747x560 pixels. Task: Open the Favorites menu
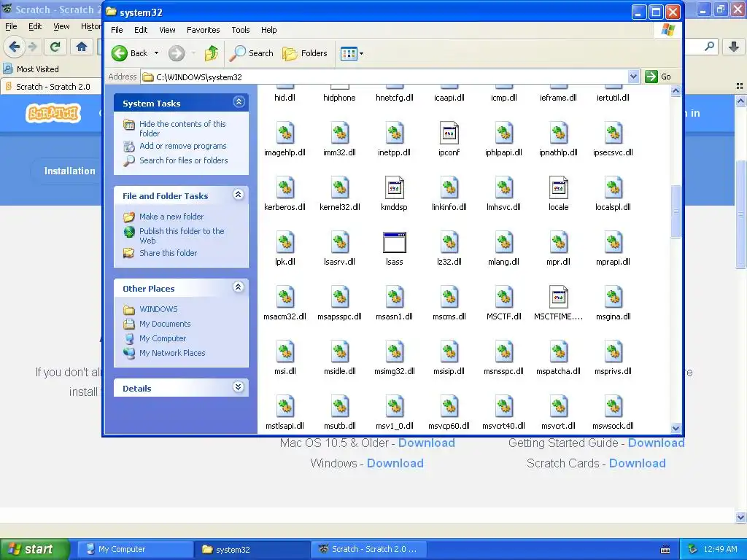[x=203, y=30]
